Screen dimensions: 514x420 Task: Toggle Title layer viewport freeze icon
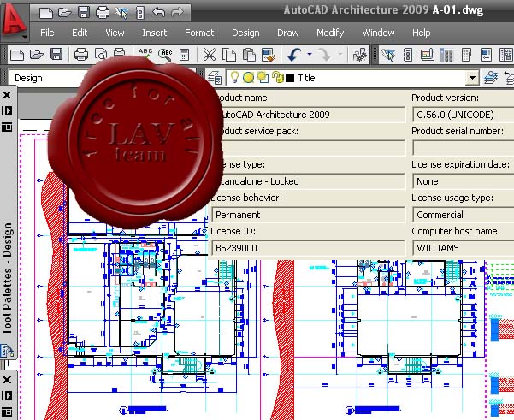point(263,78)
